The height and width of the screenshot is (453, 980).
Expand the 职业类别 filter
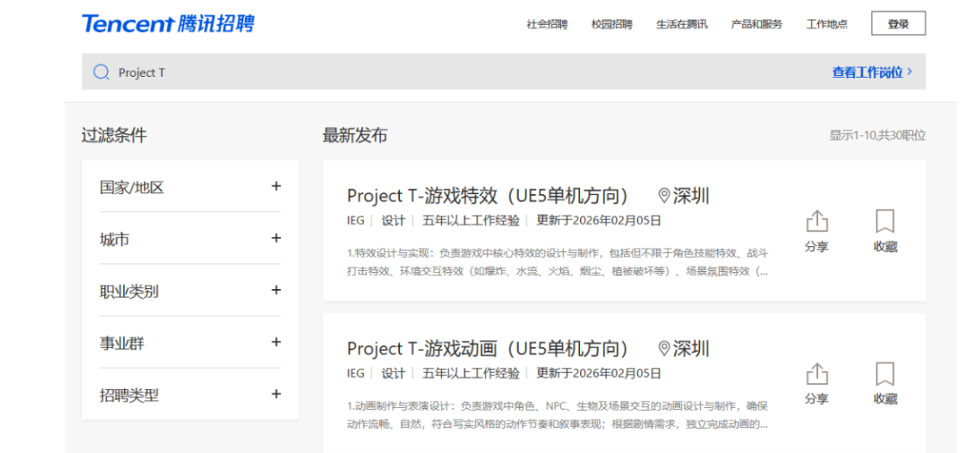tap(276, 290)
